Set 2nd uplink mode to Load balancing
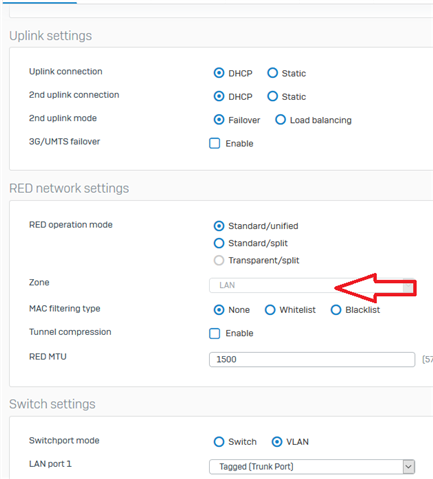433x479 pixels. [x=280, y=119]
